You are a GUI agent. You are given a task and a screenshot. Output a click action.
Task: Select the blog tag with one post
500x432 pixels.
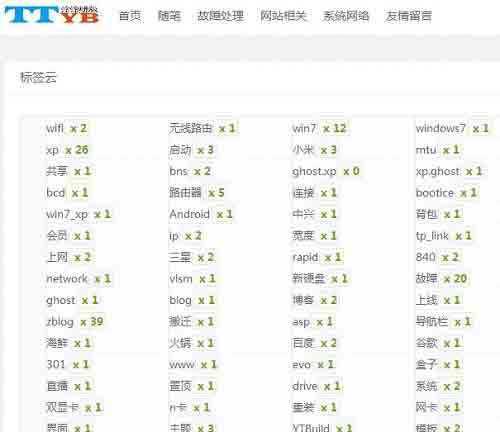click(180, 300)
